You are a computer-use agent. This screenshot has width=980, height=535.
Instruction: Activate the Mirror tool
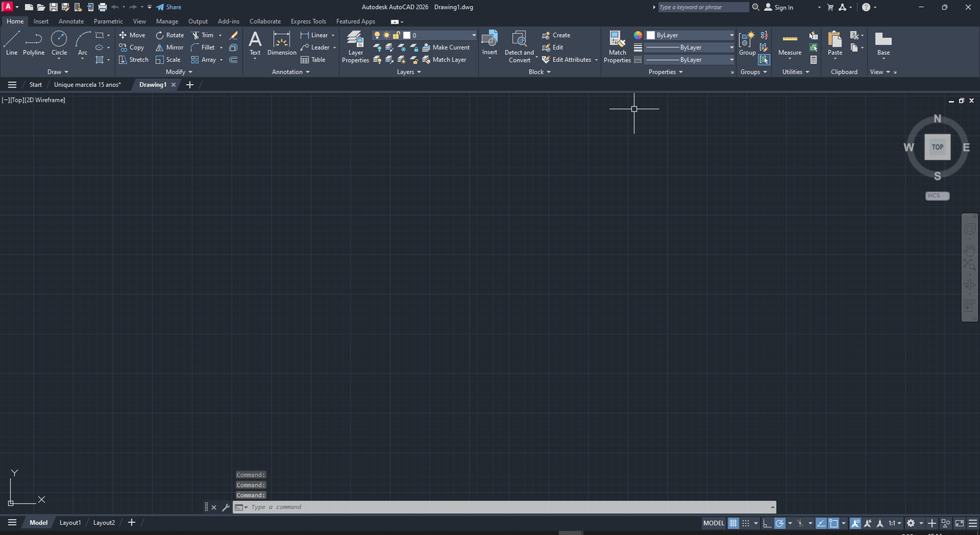[x=170, y=47]
